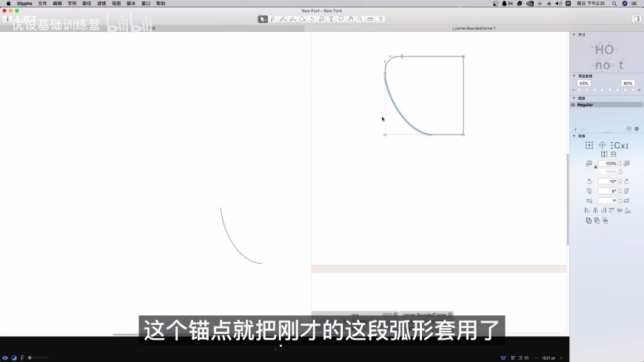Screen dimensions: 644x362
Task: Flip vertically with the mirror icon
Action: pos(614,155)
